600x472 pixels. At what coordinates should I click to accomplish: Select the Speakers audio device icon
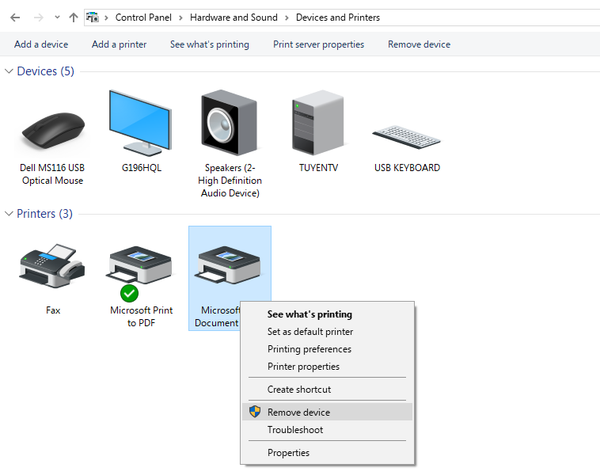pos(229,122)
